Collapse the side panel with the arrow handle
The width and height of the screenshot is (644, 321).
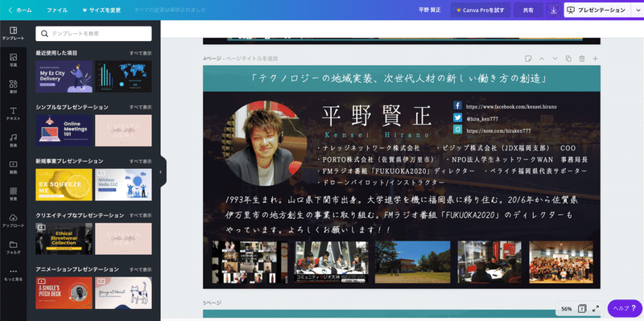161,171
